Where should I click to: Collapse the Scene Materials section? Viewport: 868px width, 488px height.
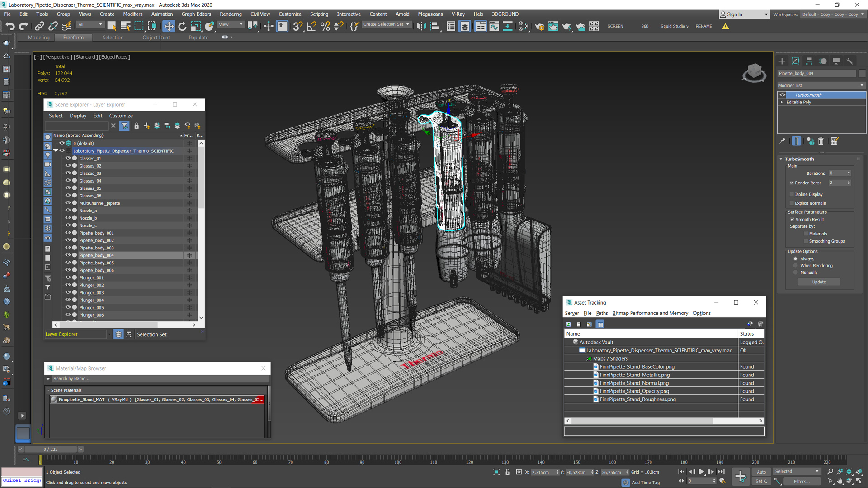pos(48,390)
